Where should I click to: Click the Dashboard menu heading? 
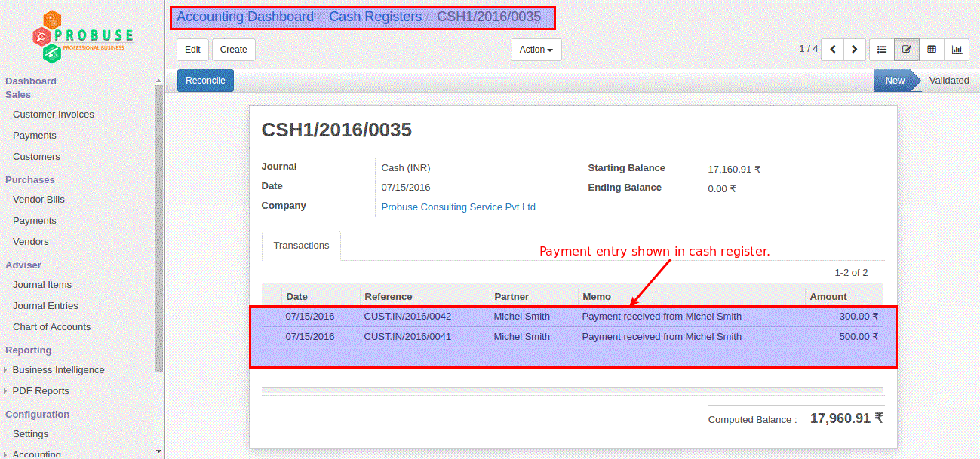click(x=31, y=81)
